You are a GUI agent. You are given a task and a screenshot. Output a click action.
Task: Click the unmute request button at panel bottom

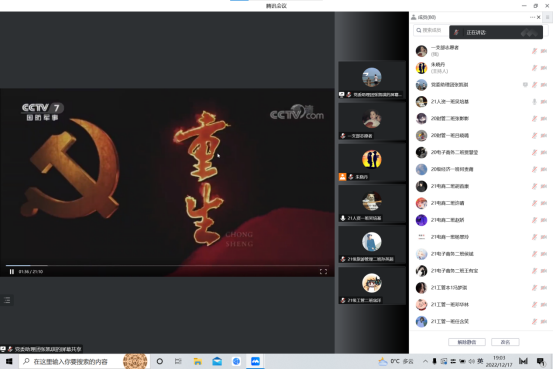(467, 342)
